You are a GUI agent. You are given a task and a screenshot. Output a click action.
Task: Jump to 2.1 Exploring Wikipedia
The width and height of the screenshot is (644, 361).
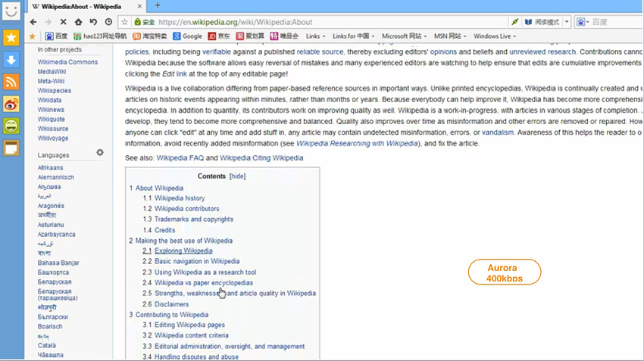click(177, 251)
